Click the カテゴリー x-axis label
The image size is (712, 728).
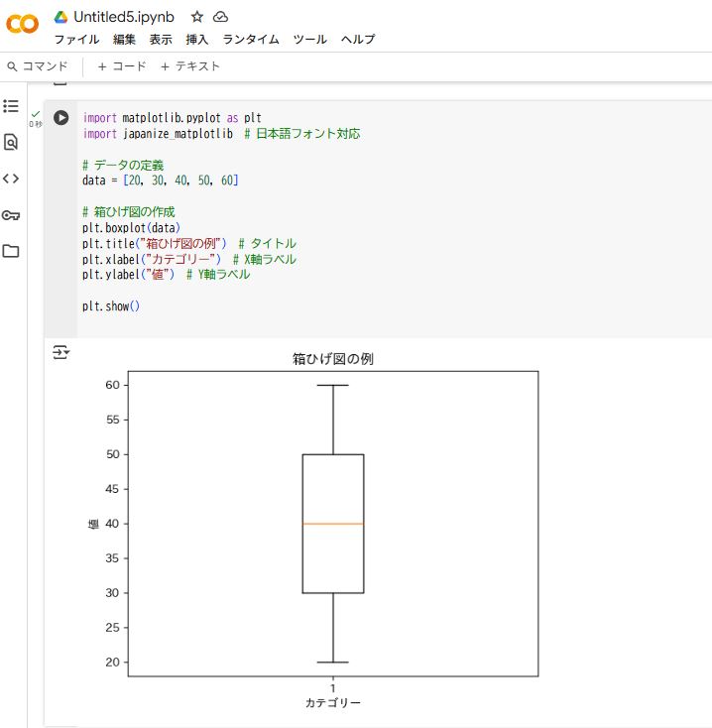(x=333, y=703)
